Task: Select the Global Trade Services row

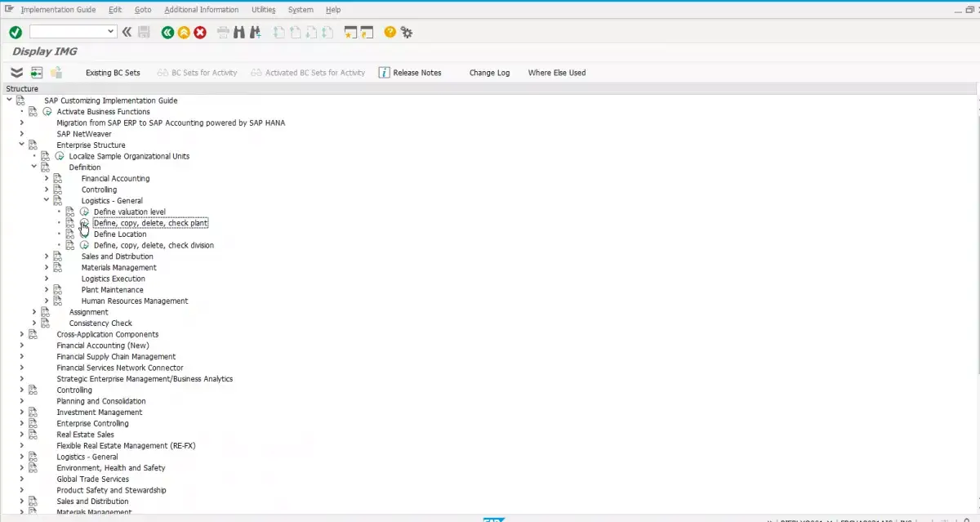Action: pos(91,480)
